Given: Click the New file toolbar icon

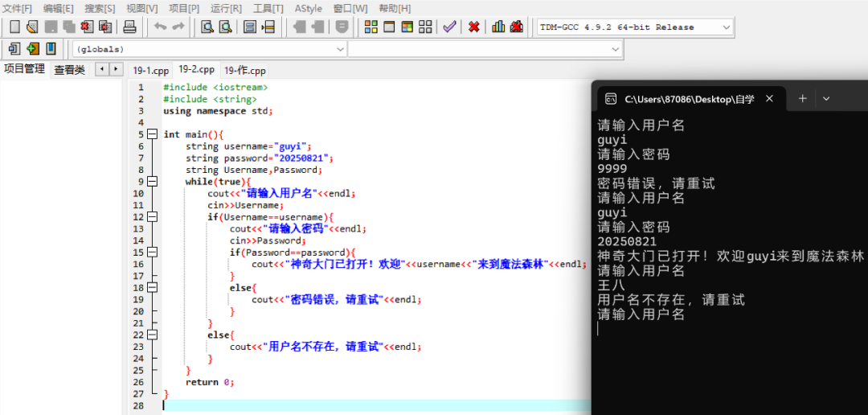Looking at the screenshot, I should point(15,27).
